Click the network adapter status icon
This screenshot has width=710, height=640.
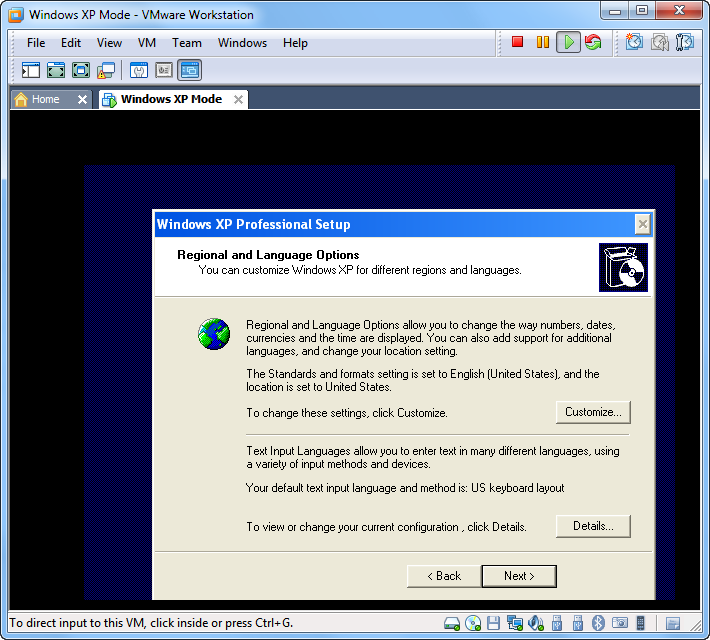[x=515, y=624]
